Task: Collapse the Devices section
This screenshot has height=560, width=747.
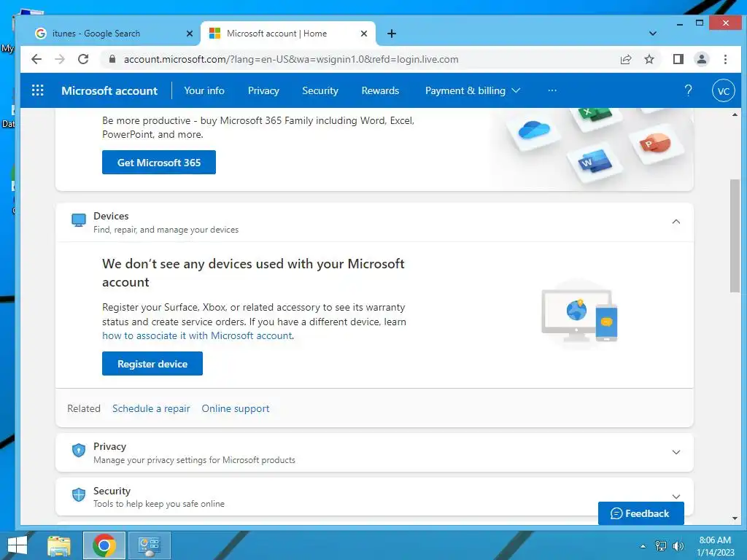Action: [x=676, y=222]
